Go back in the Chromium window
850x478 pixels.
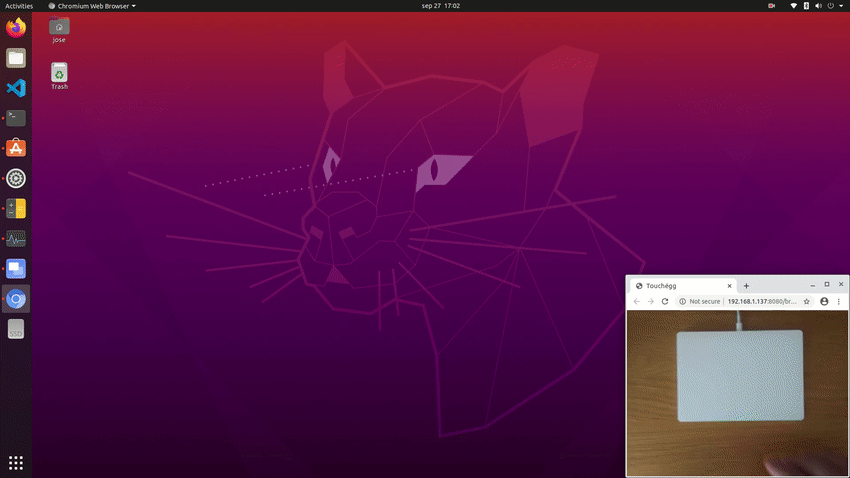(x=636, y=301)
